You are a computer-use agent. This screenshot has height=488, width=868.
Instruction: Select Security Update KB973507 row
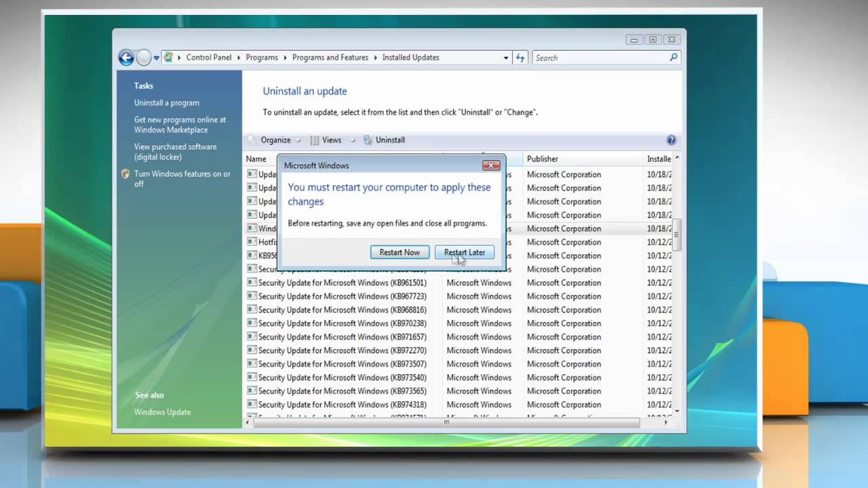(x=458, y=364)
